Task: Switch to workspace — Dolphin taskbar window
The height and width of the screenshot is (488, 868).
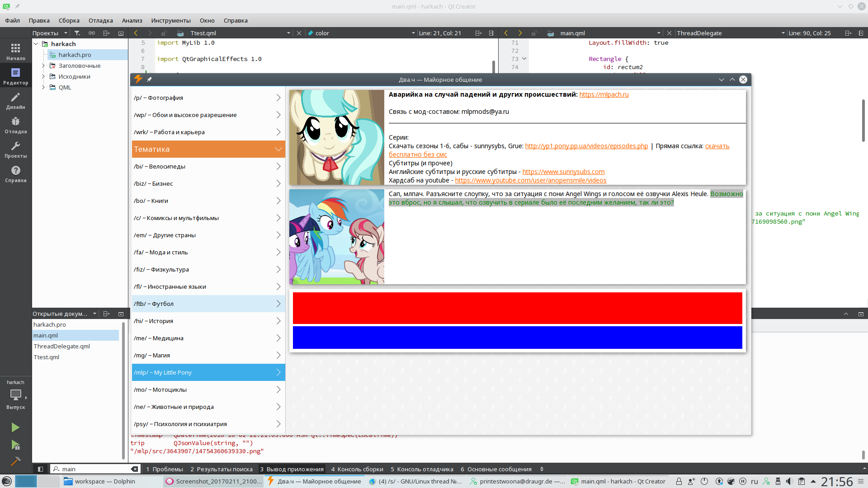Action: (x=111, y=481)
